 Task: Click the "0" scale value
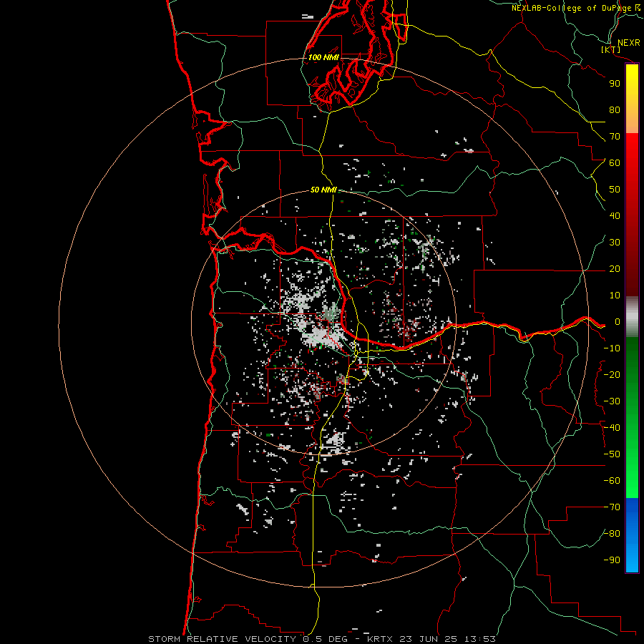(x=618, y=322)
